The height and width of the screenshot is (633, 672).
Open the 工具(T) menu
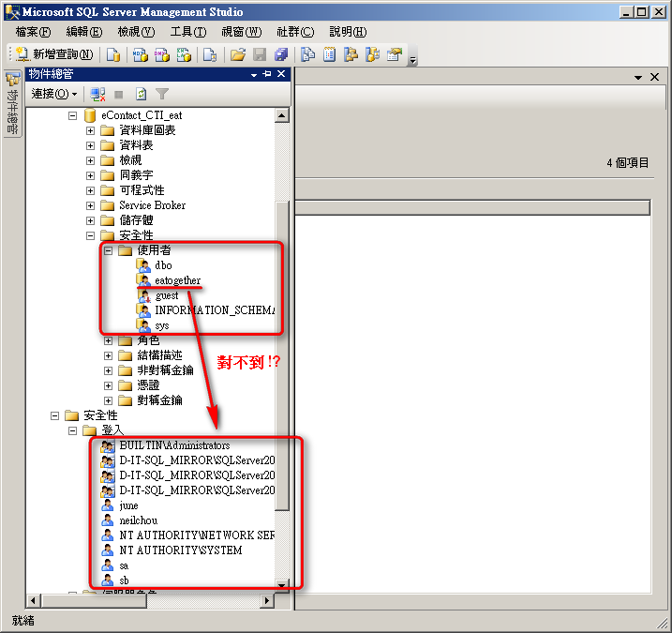click(x=188, y=32)
